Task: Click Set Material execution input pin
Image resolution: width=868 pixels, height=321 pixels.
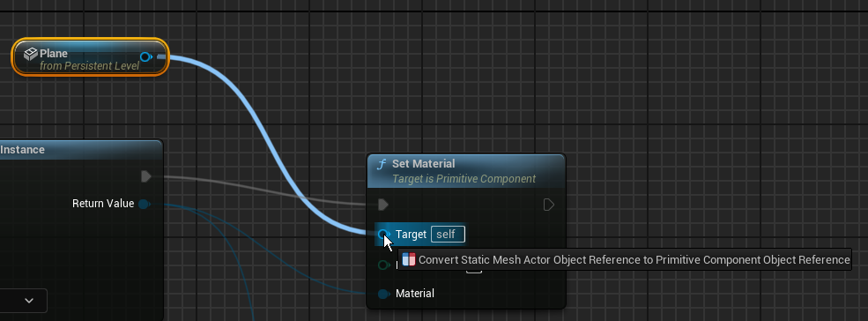Action: click(383, 205)
